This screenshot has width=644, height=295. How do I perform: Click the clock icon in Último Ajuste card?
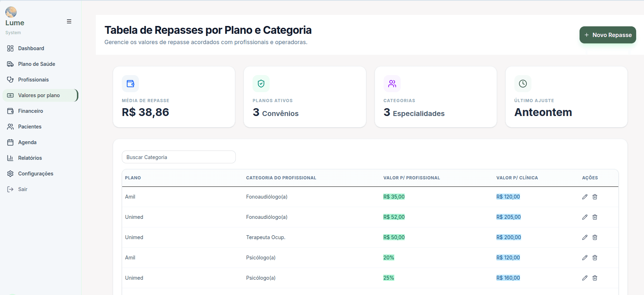523,84
